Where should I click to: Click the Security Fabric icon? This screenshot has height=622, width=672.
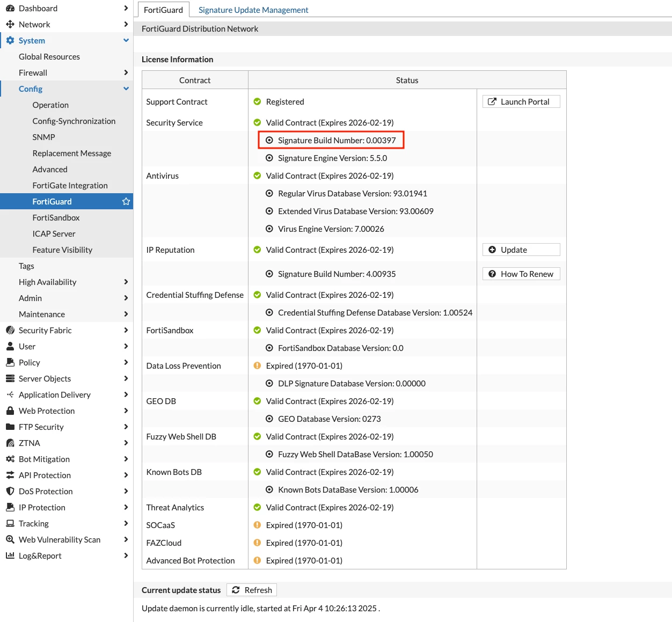(x=10, y=330)
